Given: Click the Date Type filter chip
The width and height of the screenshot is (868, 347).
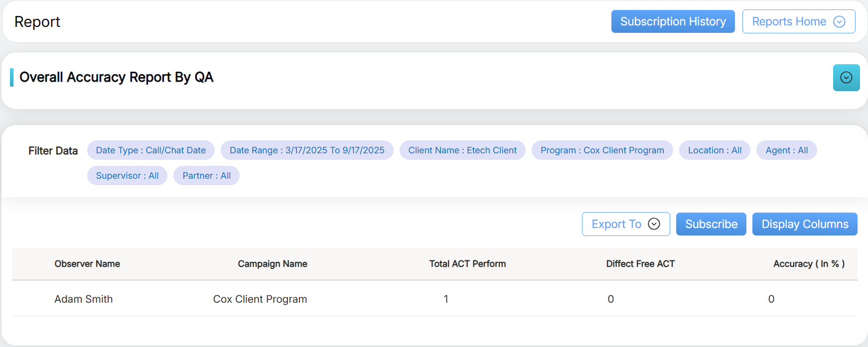Looking at the screenshot, I should pos(150,150).
